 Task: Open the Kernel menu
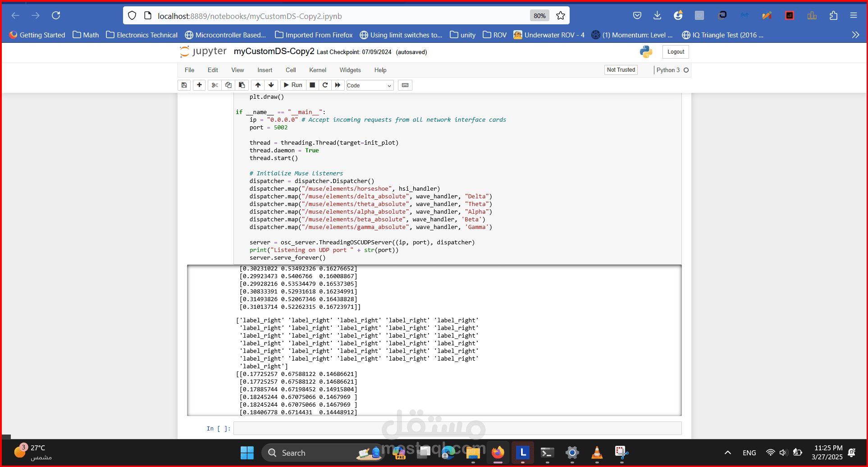tap(318, 70)
